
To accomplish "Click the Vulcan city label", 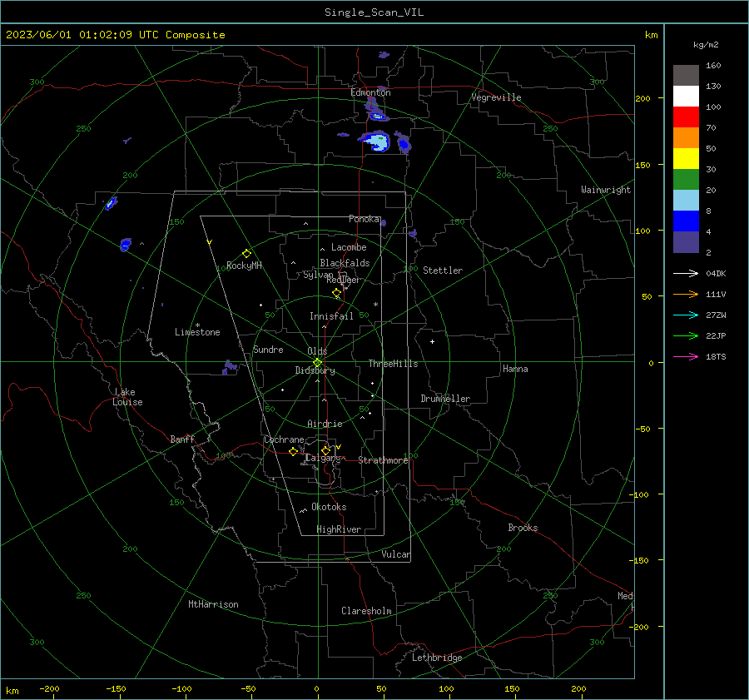I will point(395,554).
